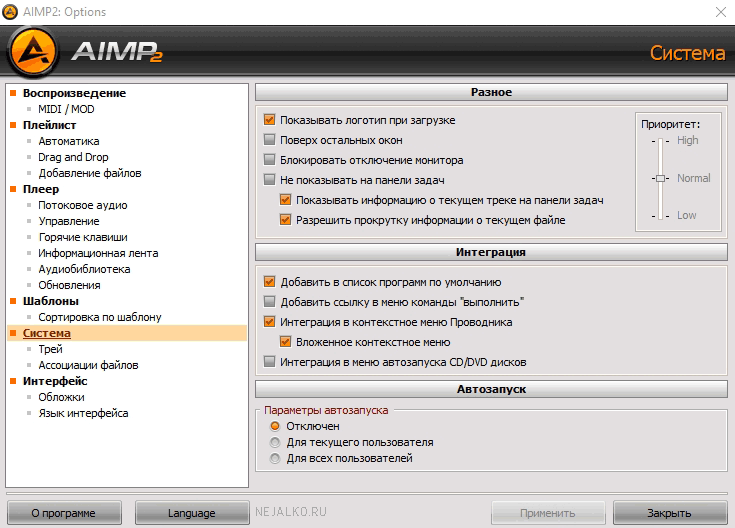Click the AIMP2 title bar app icon
Image resolution: width=735 pixels, height=528 pixels.
(10, 12)
